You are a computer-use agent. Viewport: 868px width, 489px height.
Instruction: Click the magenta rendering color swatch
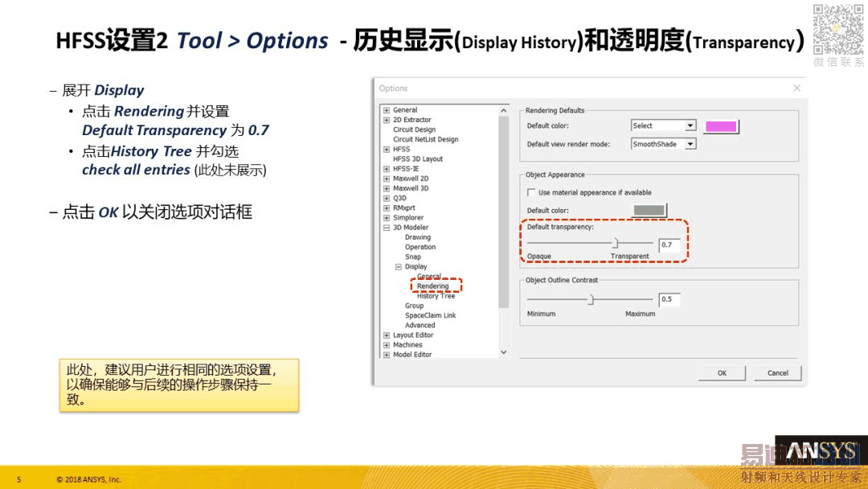point(721,126)
